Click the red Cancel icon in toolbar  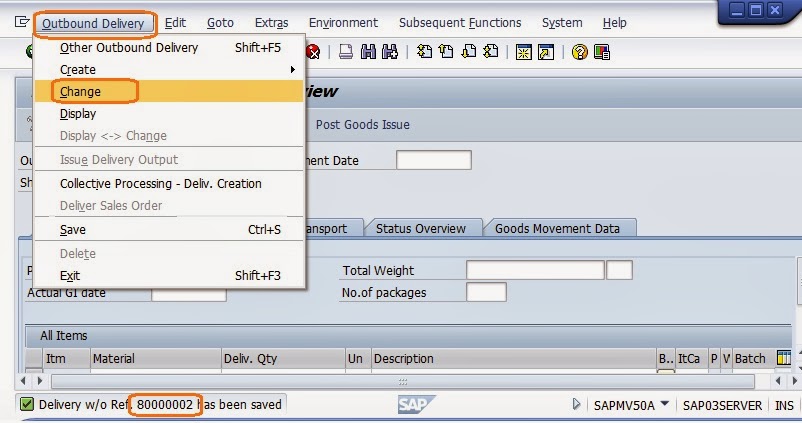coord(313,52)
